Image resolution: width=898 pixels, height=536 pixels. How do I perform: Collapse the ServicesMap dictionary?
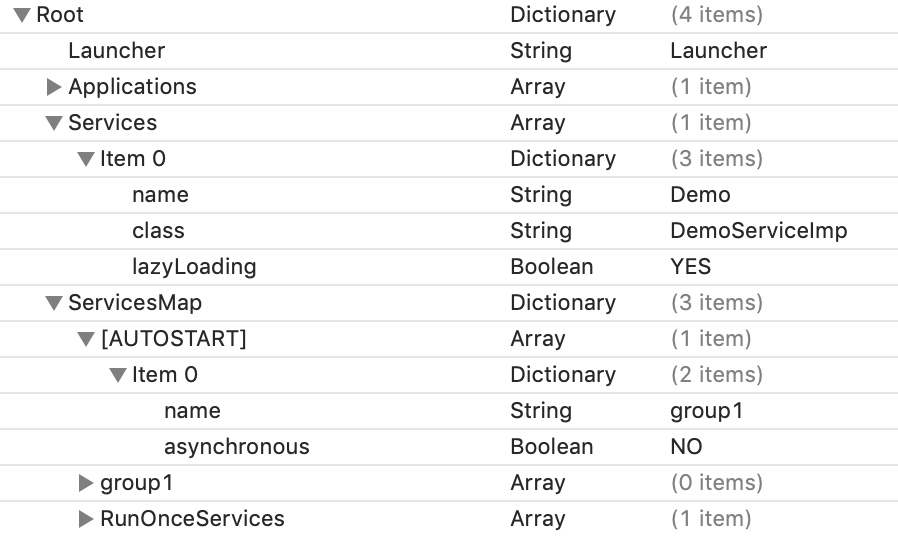tap(54, 303)
